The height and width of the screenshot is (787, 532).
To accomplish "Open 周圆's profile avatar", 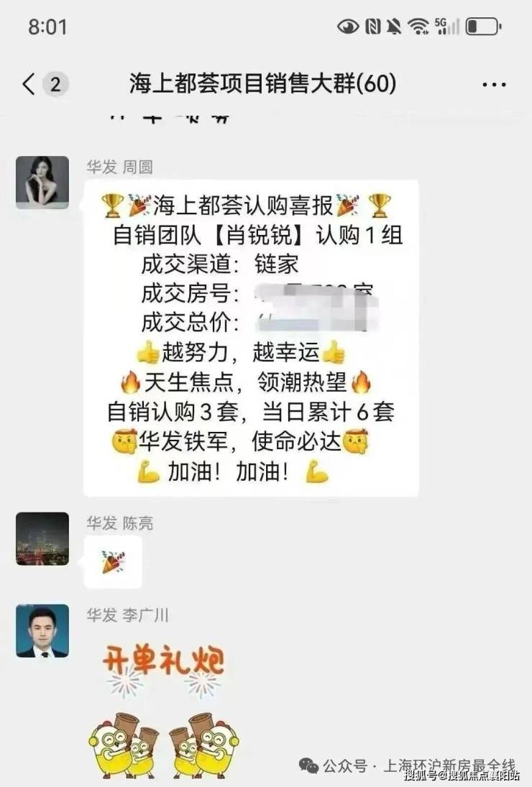I will 42,182.
